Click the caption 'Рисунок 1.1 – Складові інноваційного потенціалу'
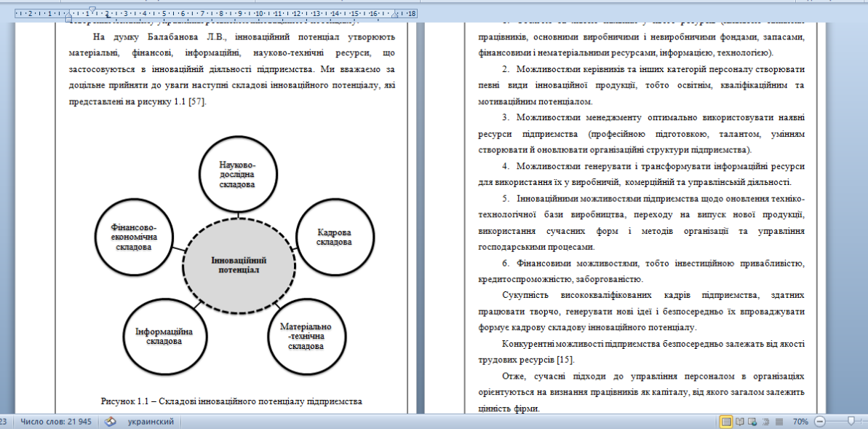The image size is (868, 429). coord(231,401)
